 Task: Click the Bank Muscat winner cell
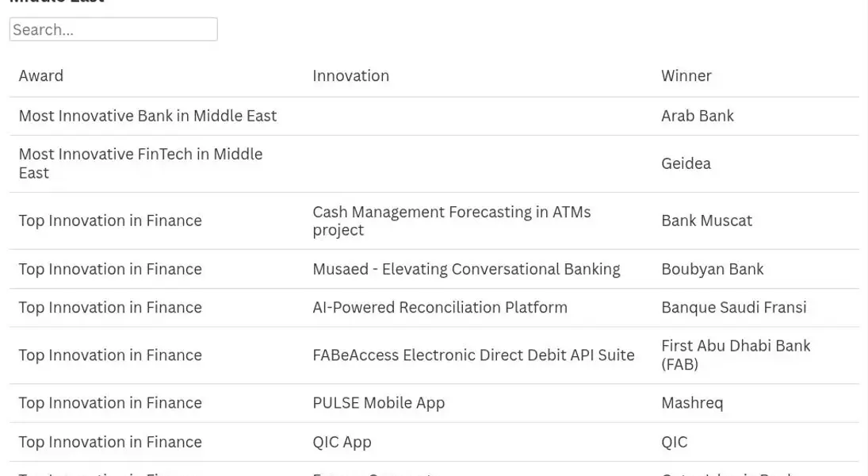[707, 221]
